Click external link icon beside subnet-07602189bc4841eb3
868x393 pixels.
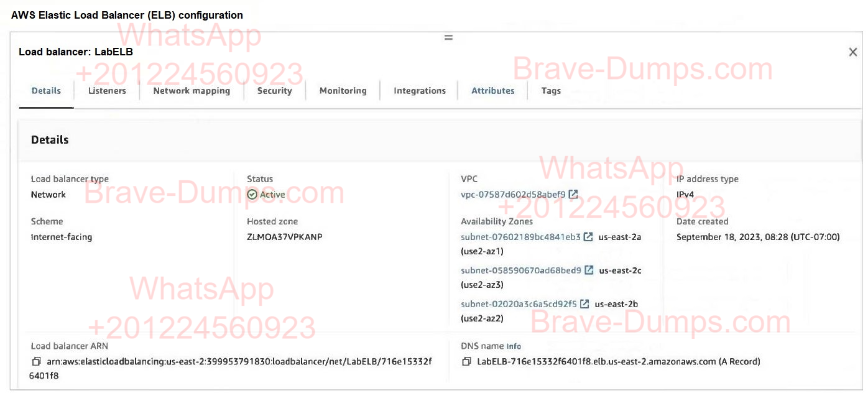pos(588,237)
